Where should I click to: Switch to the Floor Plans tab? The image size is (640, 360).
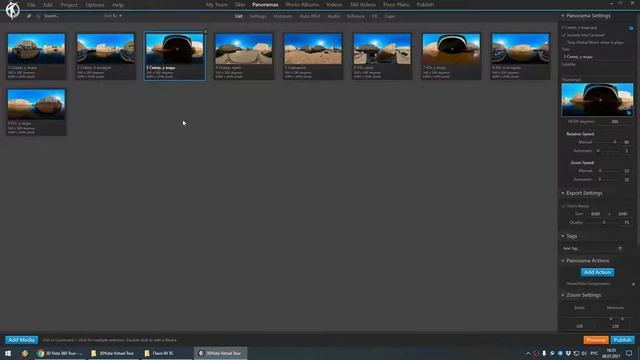(x=396, y=5)
